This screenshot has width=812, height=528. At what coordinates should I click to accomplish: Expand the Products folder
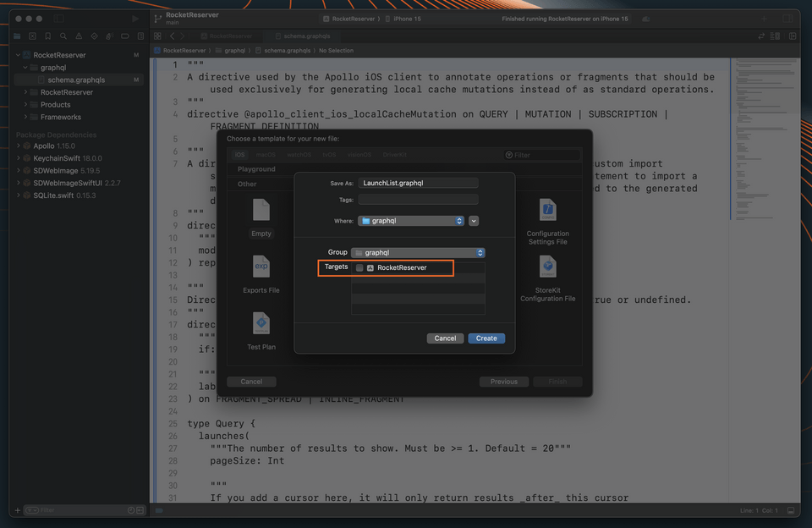[x=25, y=105]
